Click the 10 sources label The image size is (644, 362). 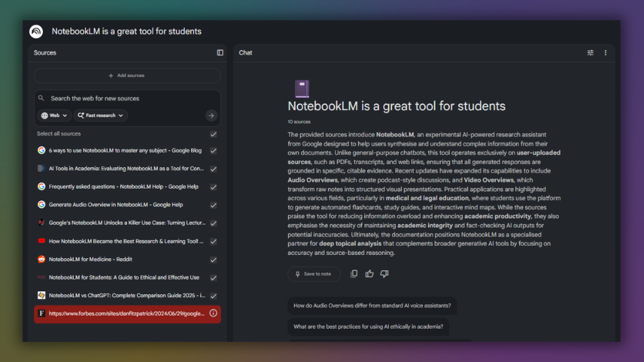[x=299, y=122]
